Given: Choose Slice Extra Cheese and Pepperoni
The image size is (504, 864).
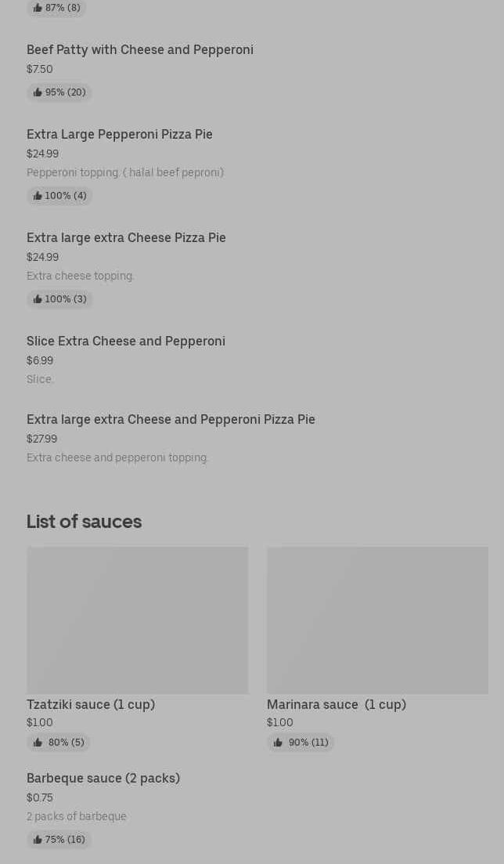Looking at the screenshot, I should (126, 341).
